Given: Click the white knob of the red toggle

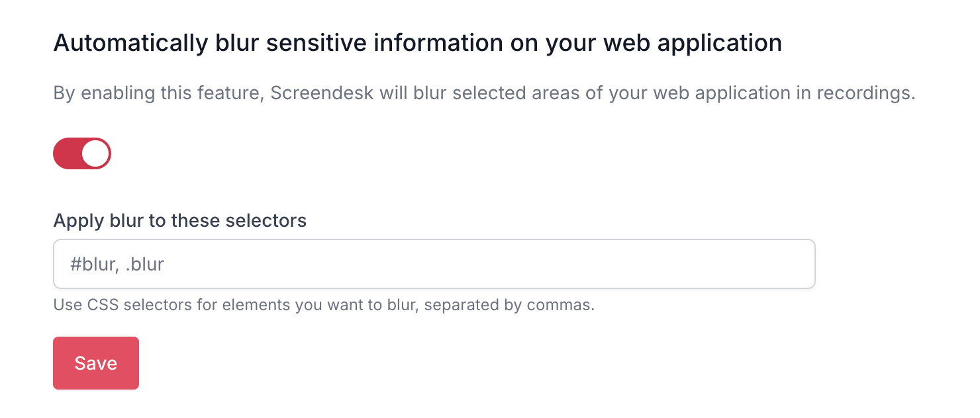Looking at the screenshot, I should point(95,153).
